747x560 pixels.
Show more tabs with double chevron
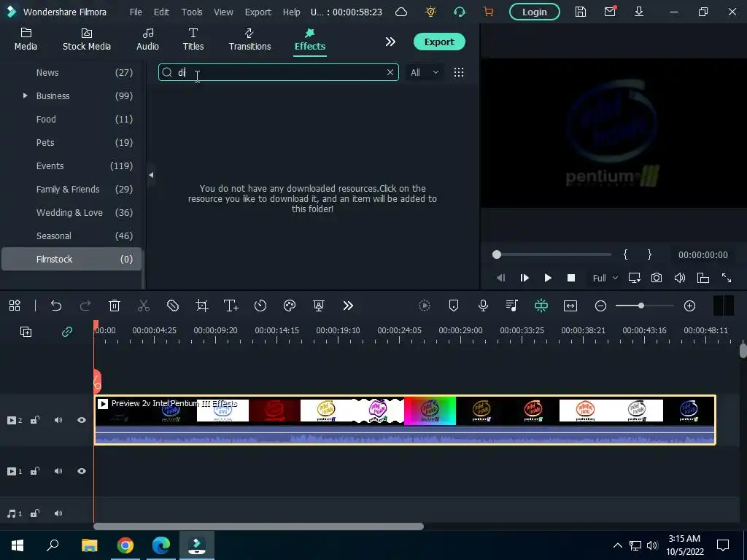click(x=390, y=42)
